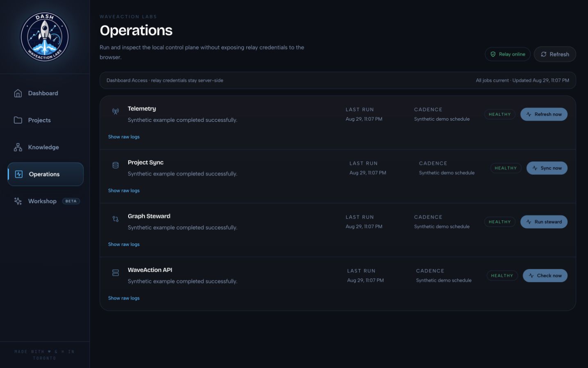
Task: Click the Telemetry job title
Action: (142, 109)
